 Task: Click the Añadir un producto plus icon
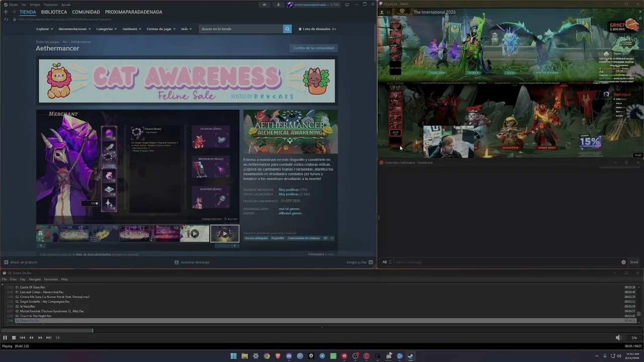(6, 262)
